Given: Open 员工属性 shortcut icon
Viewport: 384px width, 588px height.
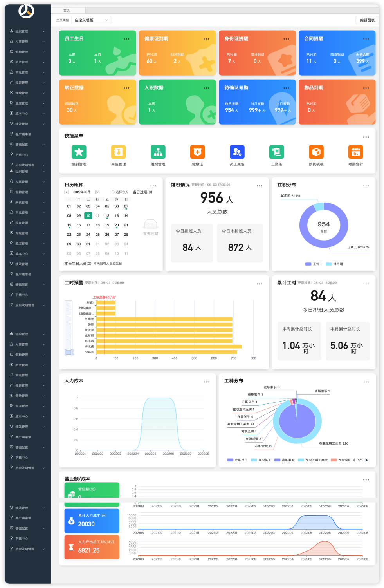Looking at the screenshot, I should tap(237, 152).
